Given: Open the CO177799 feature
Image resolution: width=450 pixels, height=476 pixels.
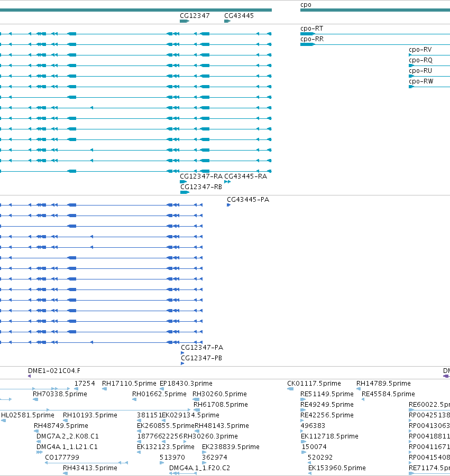Looking at the screenshot, I should pyautogui.click(x=62, y=458).
